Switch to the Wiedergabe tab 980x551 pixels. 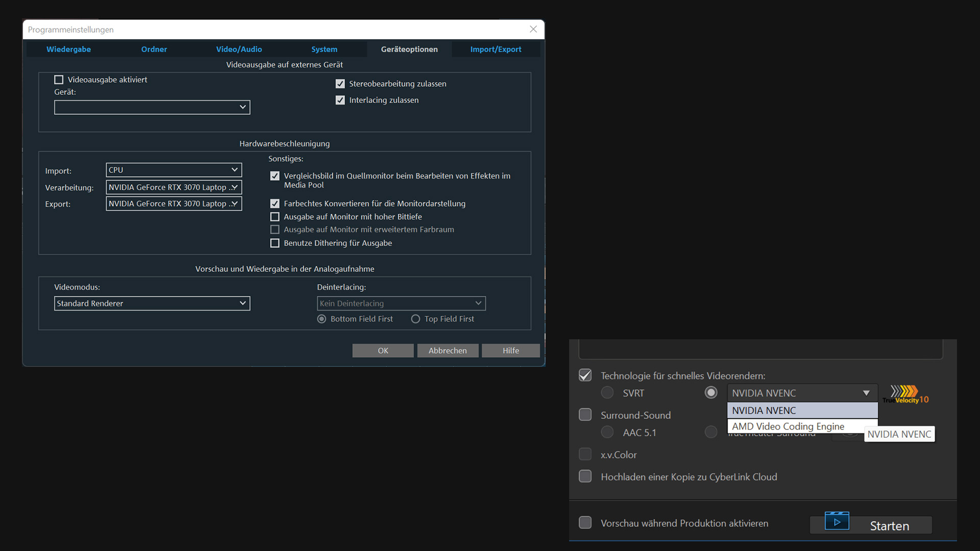point(68,49)
